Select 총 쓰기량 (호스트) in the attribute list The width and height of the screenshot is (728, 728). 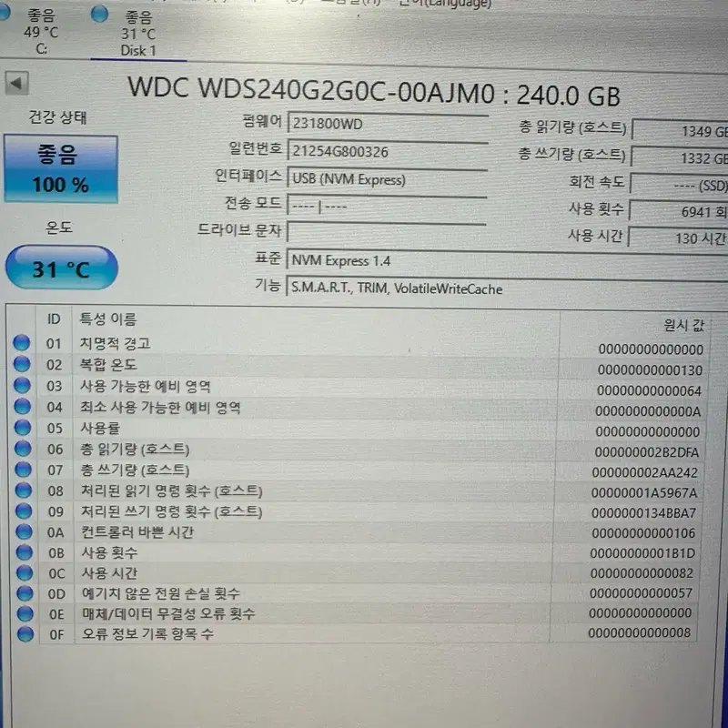point(135,470)
